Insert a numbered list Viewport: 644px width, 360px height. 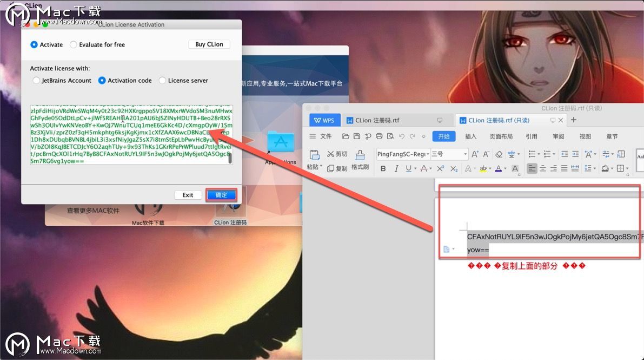click(547, 154)
